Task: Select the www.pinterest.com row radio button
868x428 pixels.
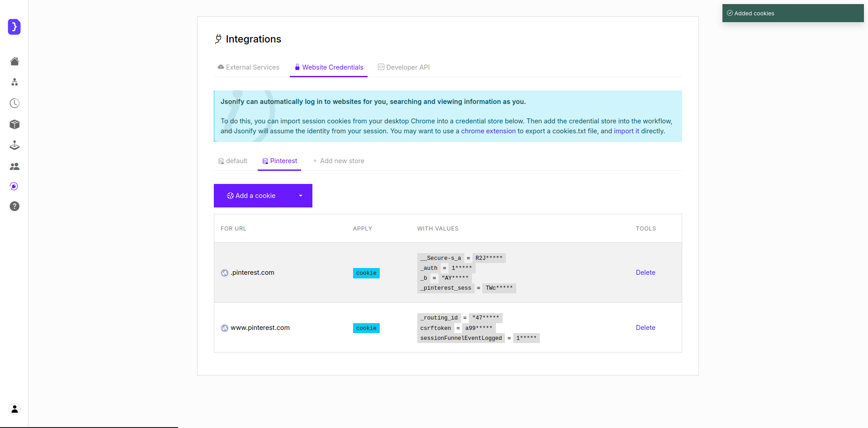Action: 225,328
